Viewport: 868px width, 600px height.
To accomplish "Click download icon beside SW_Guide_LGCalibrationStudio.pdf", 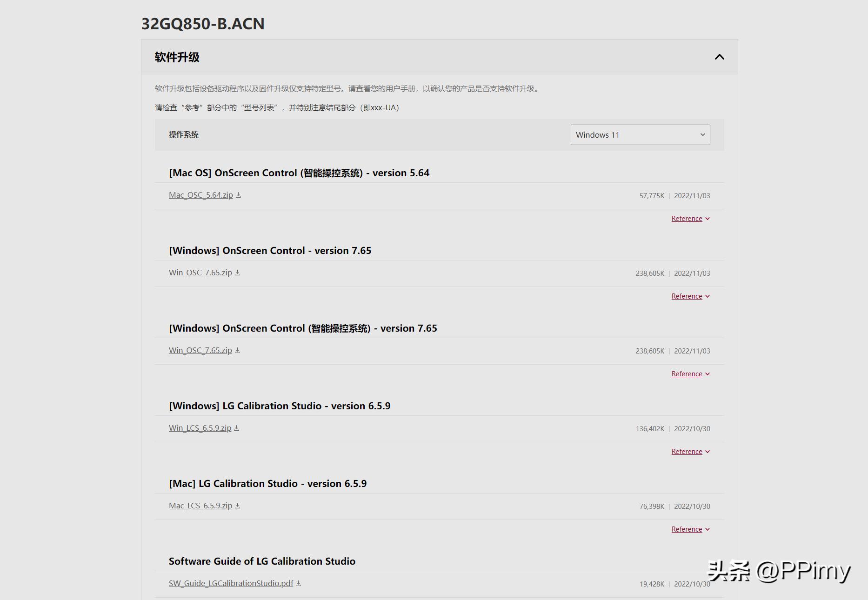I will click(299, 584).
